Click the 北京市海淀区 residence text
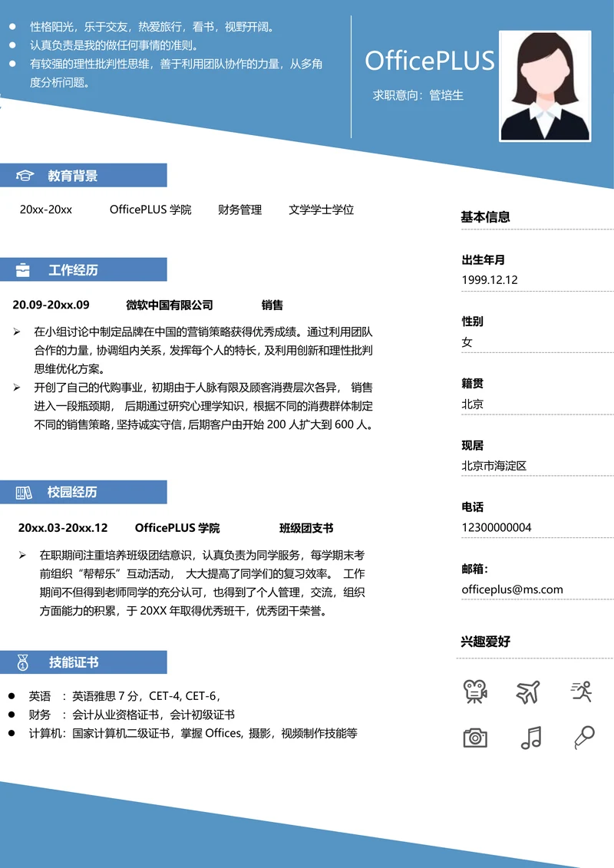This screenshot has width=614, height=868. 494,466
